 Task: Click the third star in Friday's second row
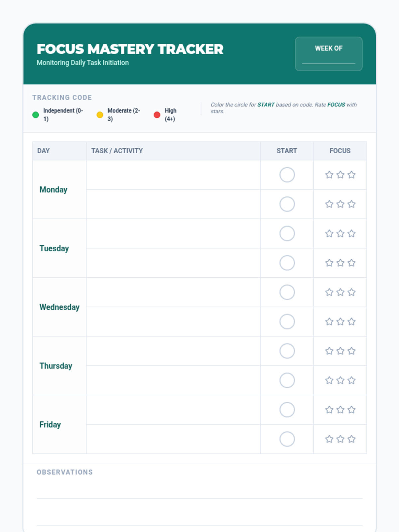coord(351,439)
